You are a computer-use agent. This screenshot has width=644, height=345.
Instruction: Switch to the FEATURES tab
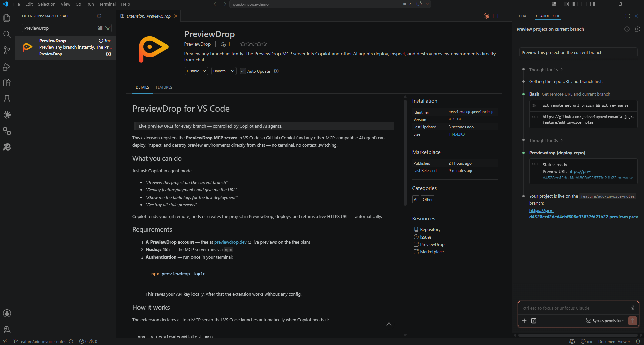tap(164, 87)
